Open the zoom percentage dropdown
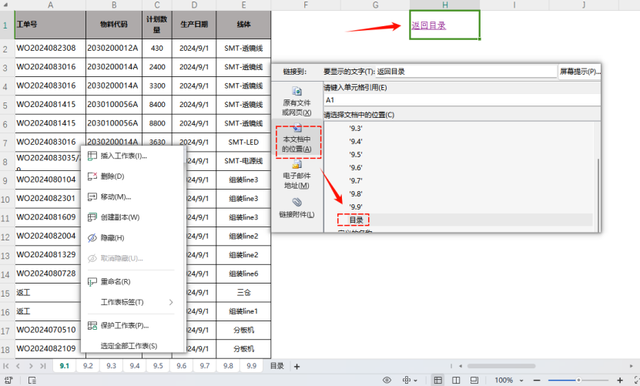Image resolution: width=640 pixels, height=386 pixels. [522, 381]
